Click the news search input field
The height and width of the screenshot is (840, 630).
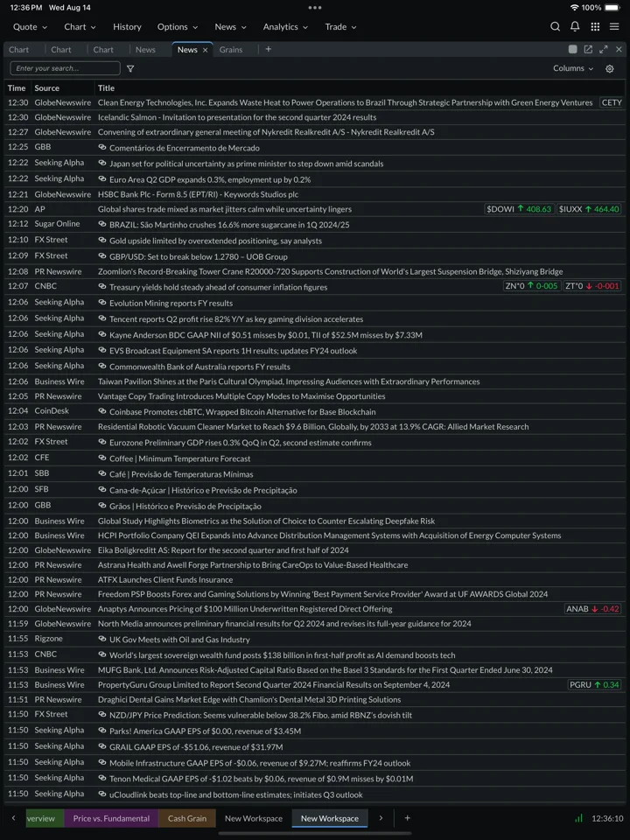(x=65, y=68)
